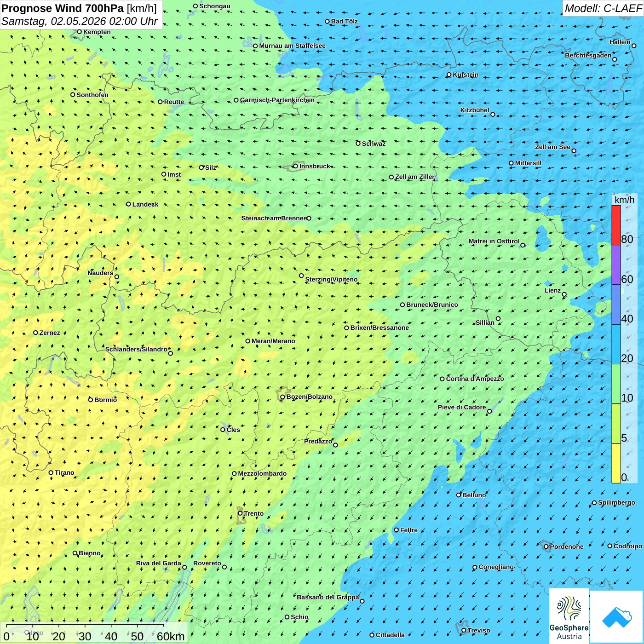Screen dimensions: 644x644
Task: Select the yellow 0–5 km/h legend color
Action: (616, 463)
